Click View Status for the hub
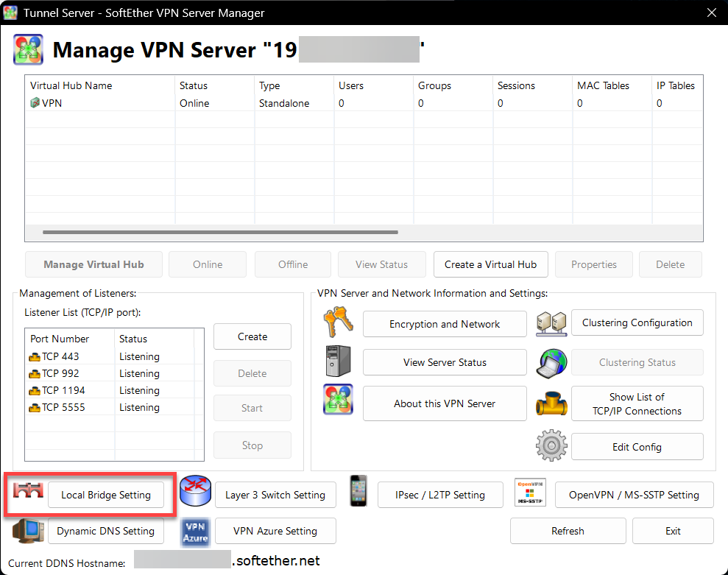728x575 pixels. point(381,264)
